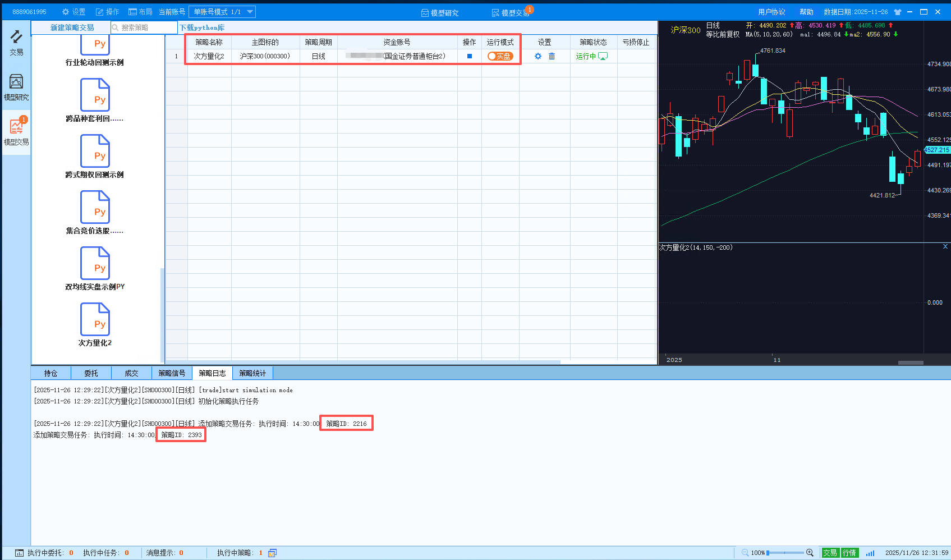Toggle the green 交易 connection indicator

click(830, 553)
